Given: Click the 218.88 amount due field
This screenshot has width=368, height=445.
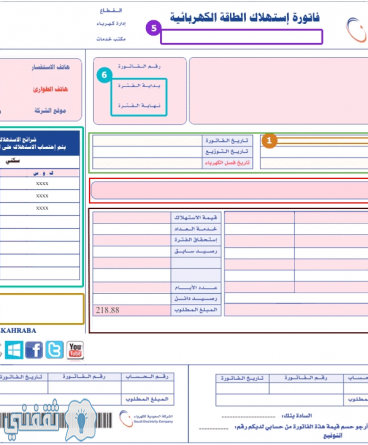Looking at the screenshot, I should pos(131,310).
